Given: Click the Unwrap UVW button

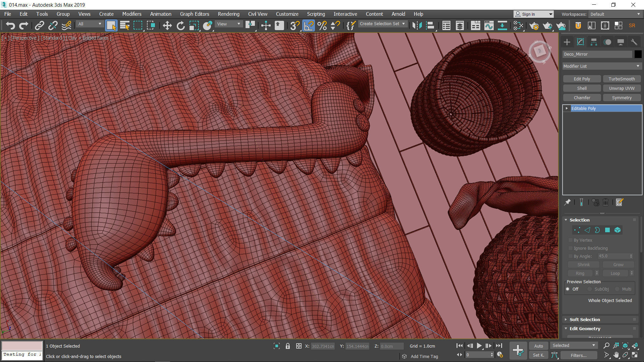Looking at the screenshot, I should pyautogui.click(x=622, y=88).
